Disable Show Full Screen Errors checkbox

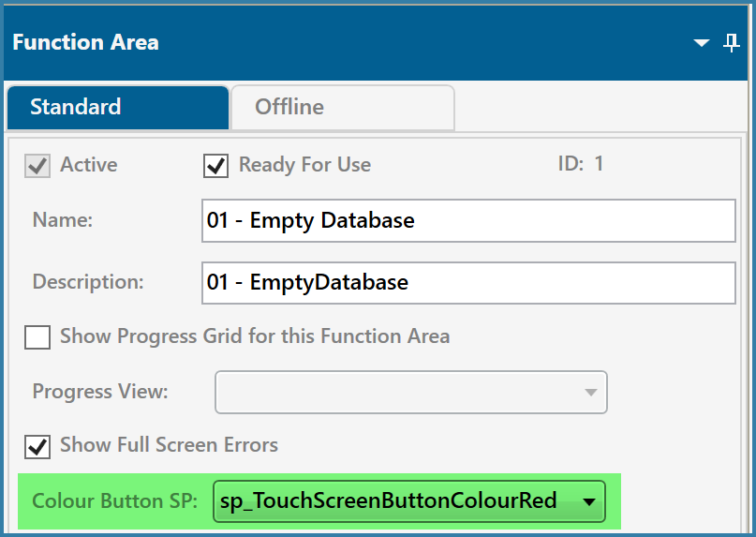click(x=37, y=446)
